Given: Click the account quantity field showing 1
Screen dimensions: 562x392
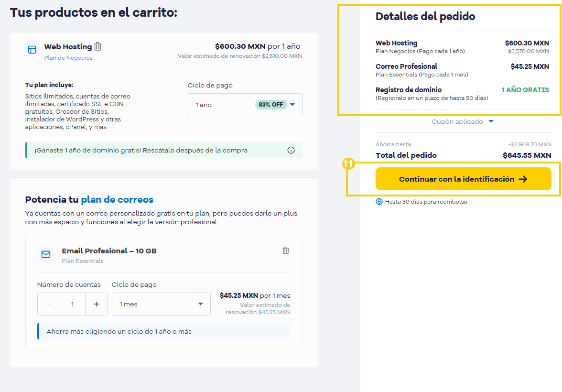Looking at the screenshot, I should tap(73, 304).
